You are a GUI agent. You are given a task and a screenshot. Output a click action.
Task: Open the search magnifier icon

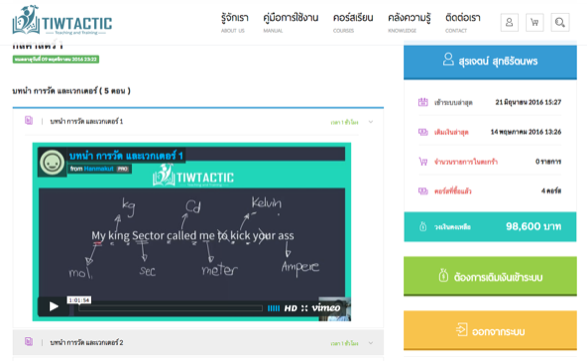[x=560, y=22]
